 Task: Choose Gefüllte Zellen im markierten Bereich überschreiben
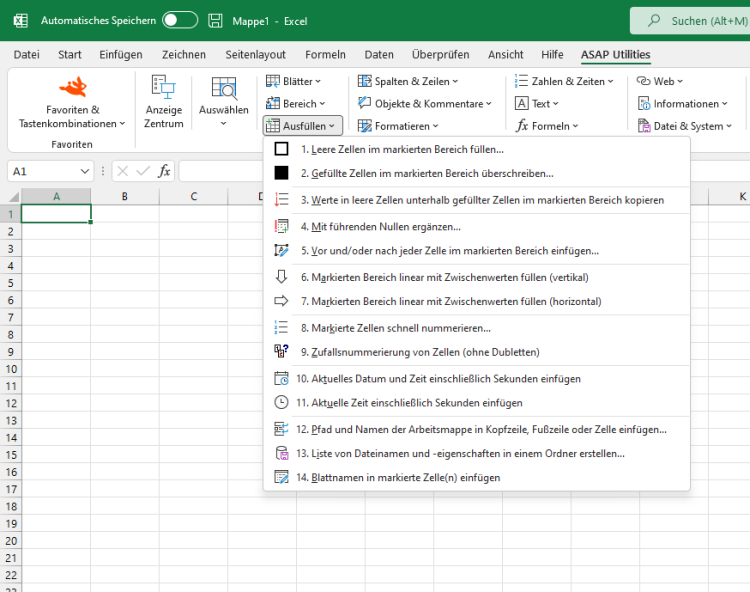click(476, 173)
